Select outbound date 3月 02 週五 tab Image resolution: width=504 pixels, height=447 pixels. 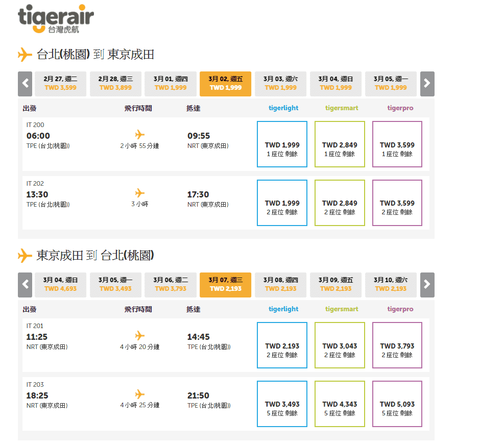226,84
